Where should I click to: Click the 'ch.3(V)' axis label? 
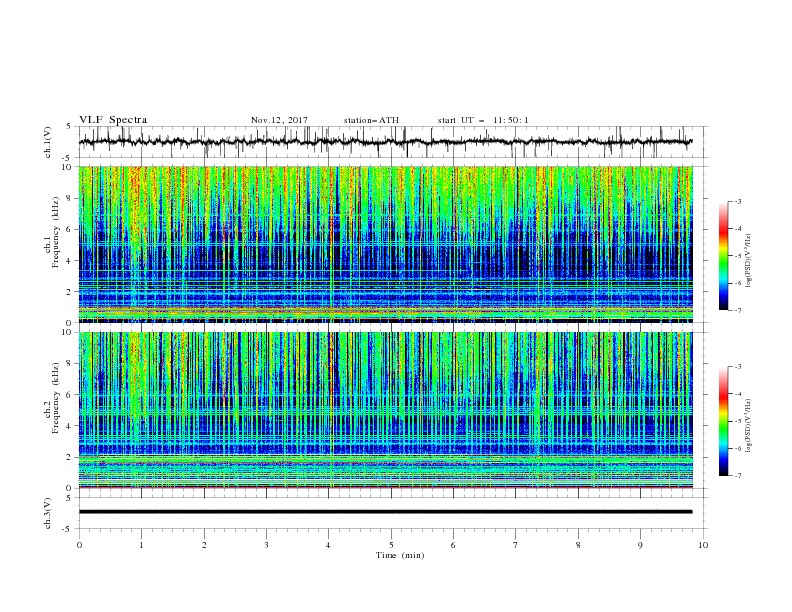[x=48, y=513]
